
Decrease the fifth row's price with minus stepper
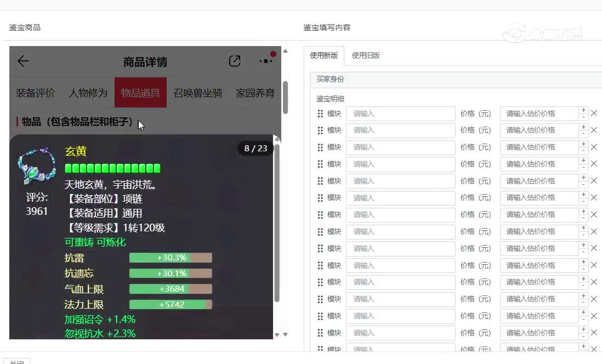(x=583, y=185)
